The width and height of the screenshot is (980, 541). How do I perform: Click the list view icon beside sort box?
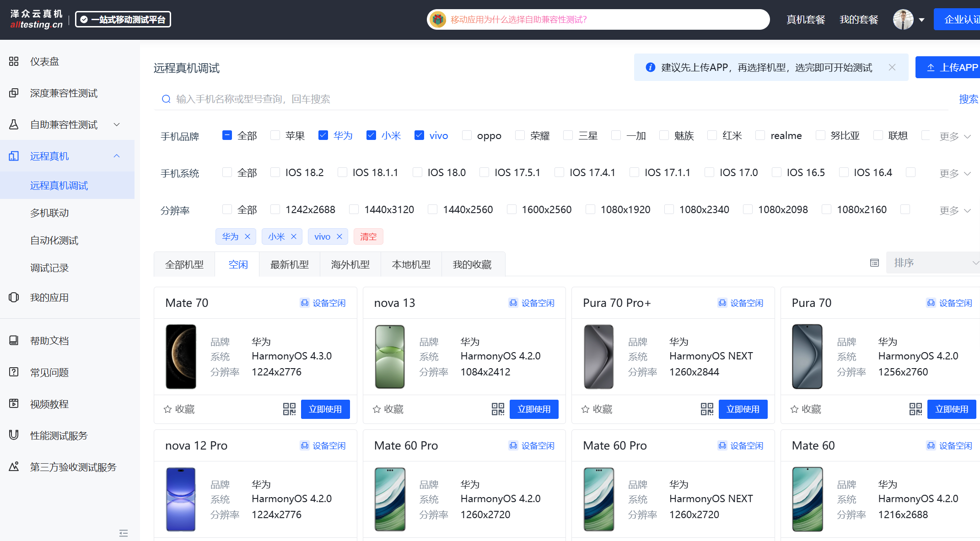coord(874,263)
